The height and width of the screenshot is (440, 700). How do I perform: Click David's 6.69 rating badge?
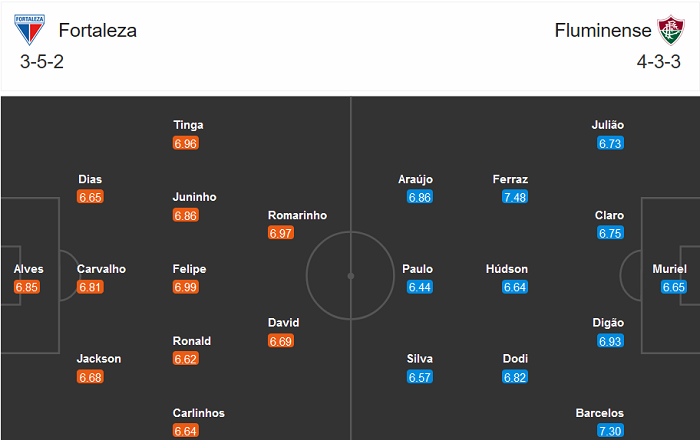coord(281,341)
